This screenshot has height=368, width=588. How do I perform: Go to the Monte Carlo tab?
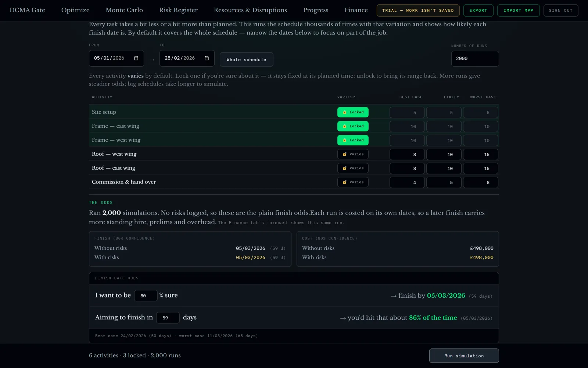(x=124, y=10)
